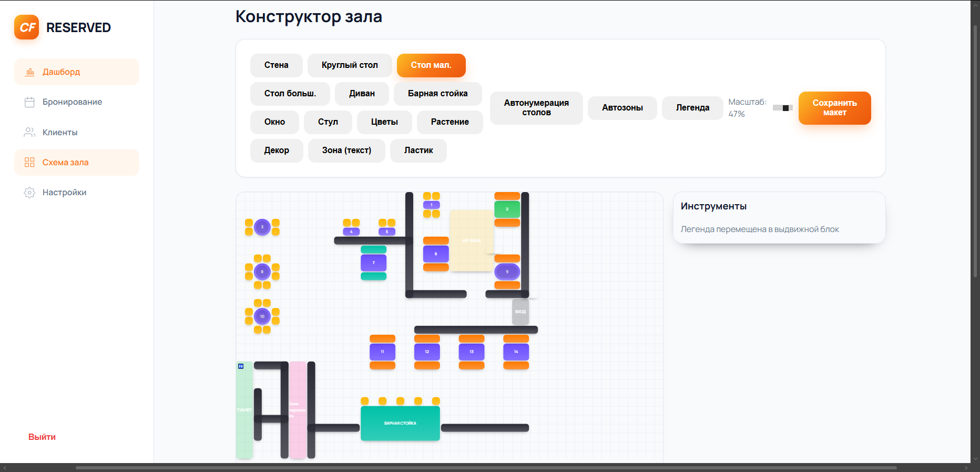
Task: Click the Бронирование calendar icon
Action: click(x=30, y=102)
